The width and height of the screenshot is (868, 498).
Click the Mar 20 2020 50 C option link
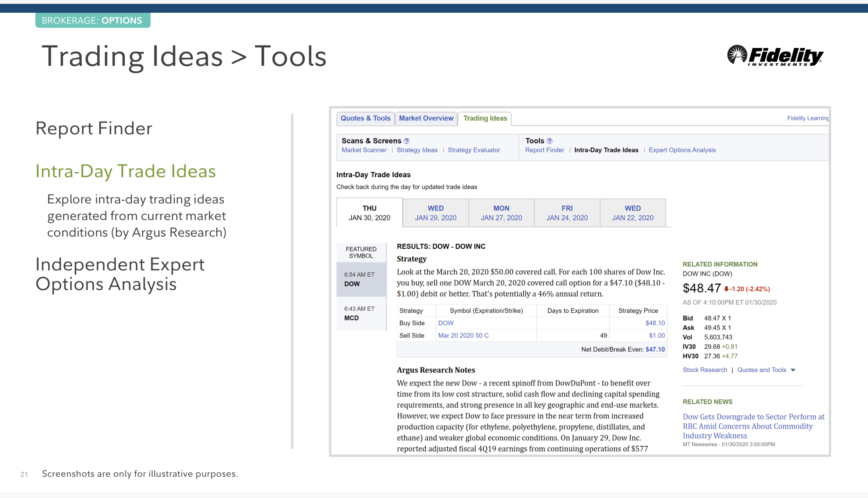click(463, 335)
